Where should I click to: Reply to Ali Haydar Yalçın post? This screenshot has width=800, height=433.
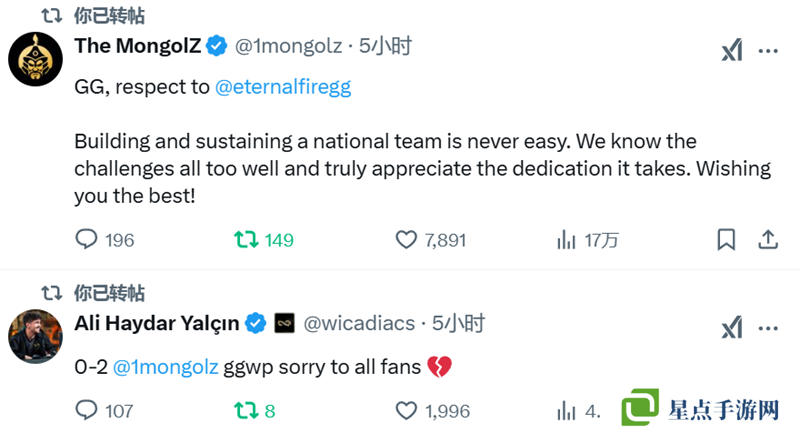tap(87, 410)
